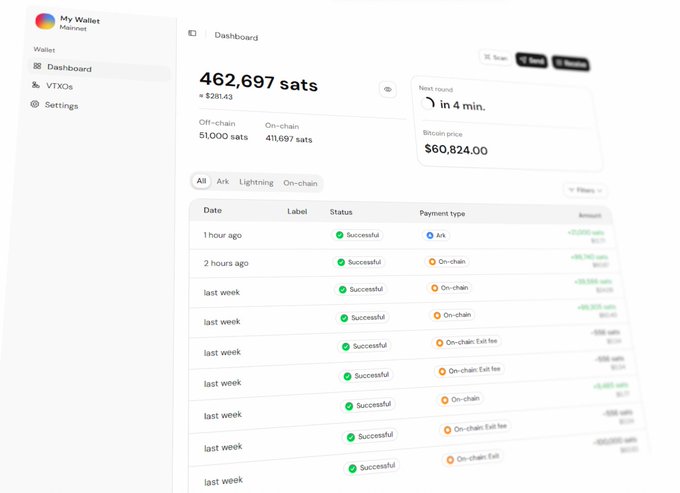Click the colorful My Wallet avatar logo
Screen dimensions: 680x493
point(45,21)
